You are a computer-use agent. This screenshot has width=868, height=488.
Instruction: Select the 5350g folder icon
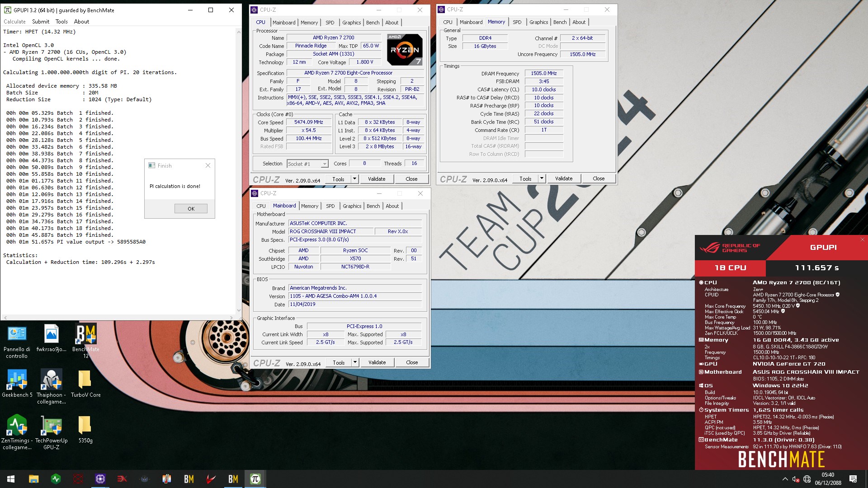pyautogui.click(x=85, y=429)
